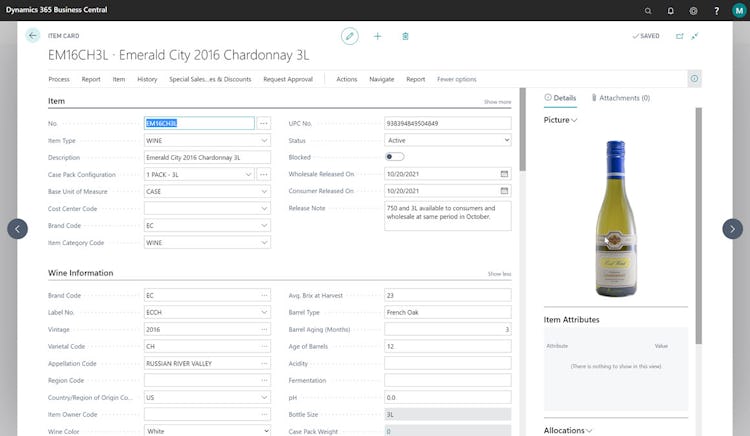Open the help question mark
This screenshot has width=750, height=436.
tap(716, 11)
